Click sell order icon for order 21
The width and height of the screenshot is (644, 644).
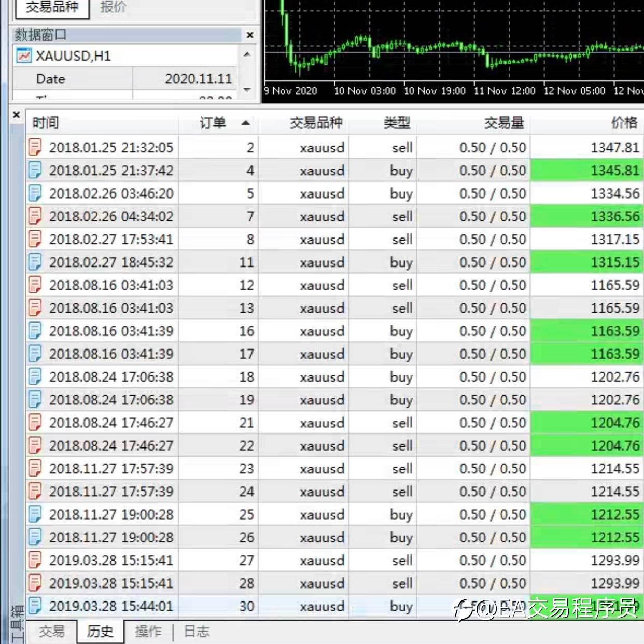coord(35,422)
